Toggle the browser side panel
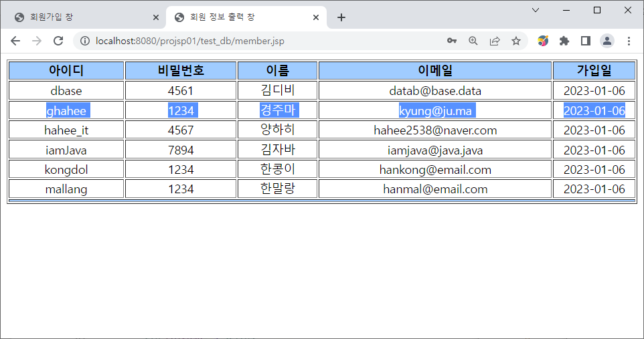The image size is (644, 339). pos(586,41)
